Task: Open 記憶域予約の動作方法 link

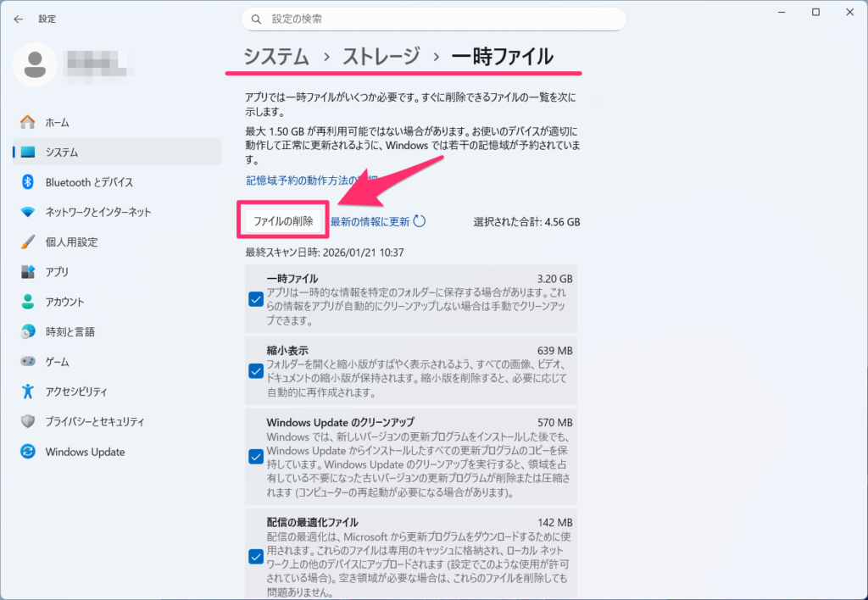Action: [x=297, y=181]
